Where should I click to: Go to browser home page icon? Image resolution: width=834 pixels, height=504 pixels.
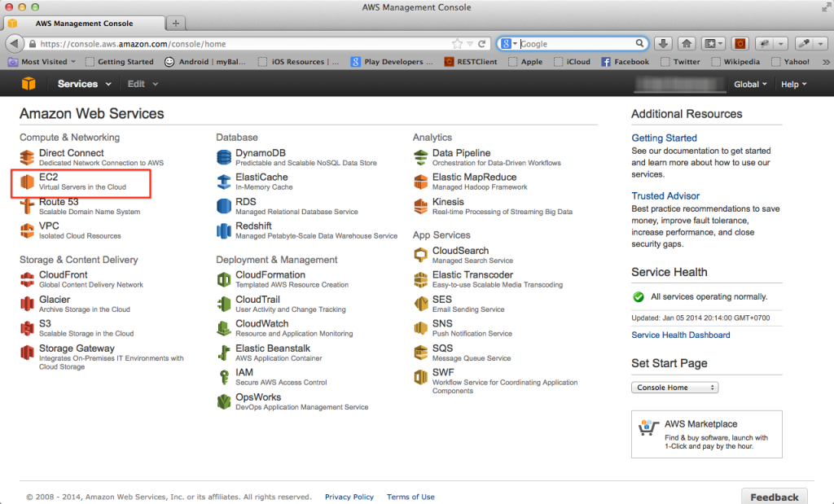tap(687, 44)
